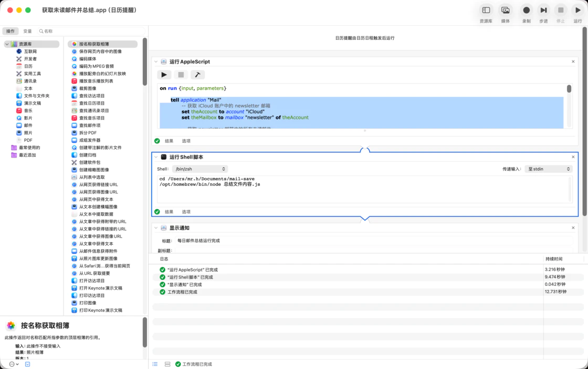The height and width of the screenshot is (369, 588).
Task: Run the workflow with 运行 button
Action: pyautogui.click(x=577, y=11)
